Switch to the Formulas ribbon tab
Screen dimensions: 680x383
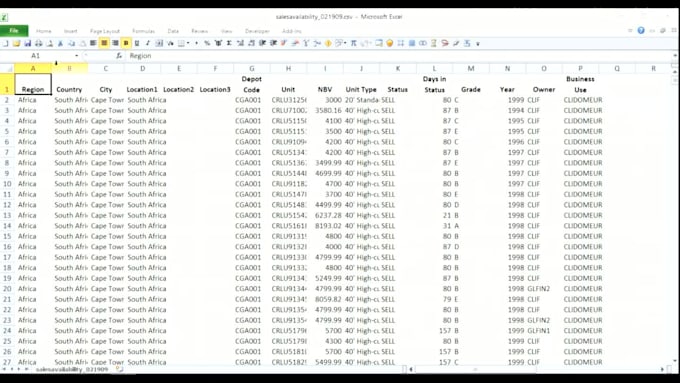[x=144, y=31]
